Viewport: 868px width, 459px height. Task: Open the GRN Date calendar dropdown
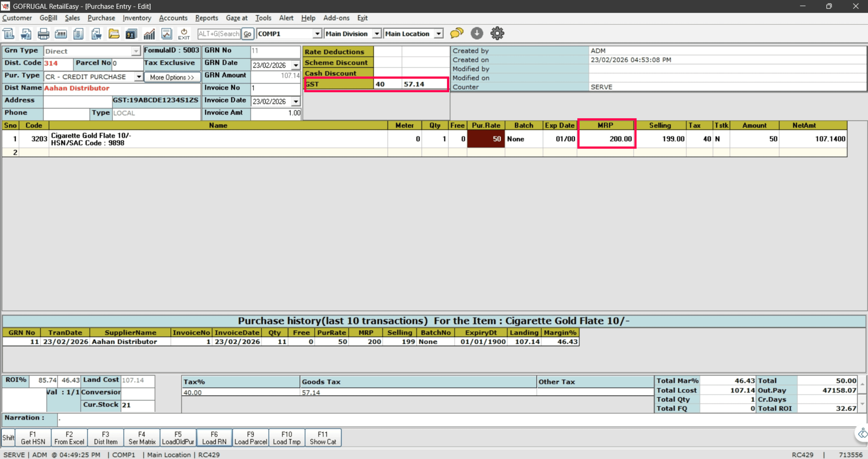[296, 65]
